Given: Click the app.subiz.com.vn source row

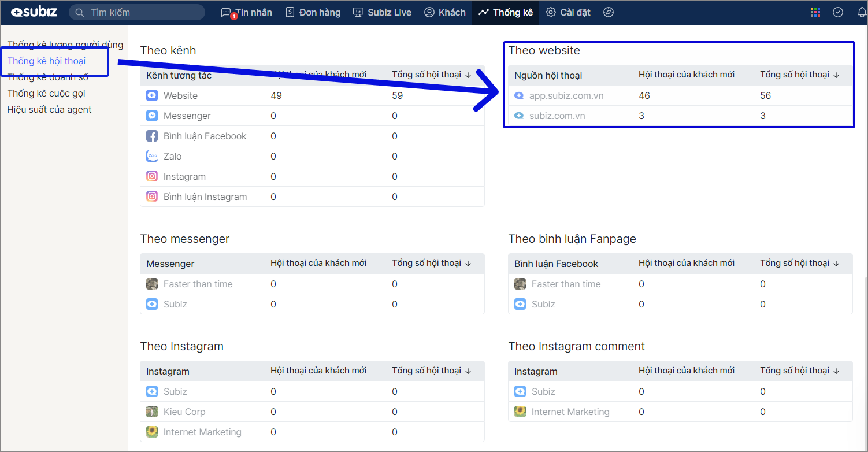Looking at the screenshot, I should (x=566, y=95).
